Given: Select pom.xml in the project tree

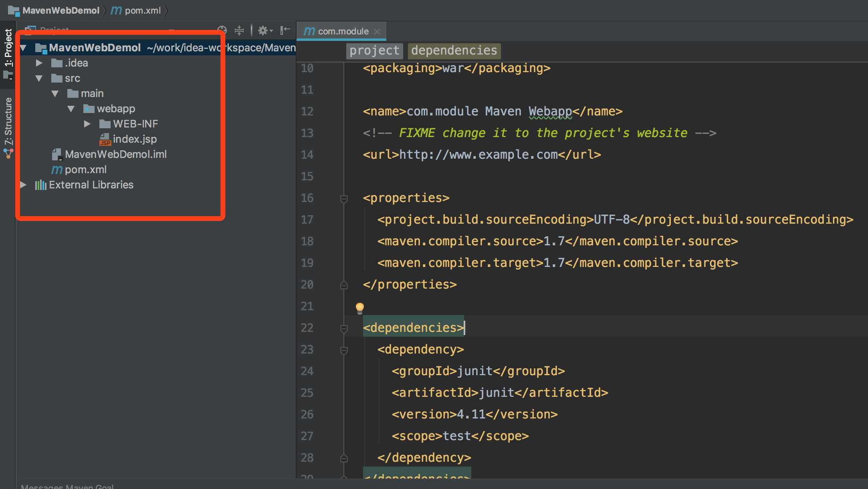Looking at the screenshot, I should click(x=86, y=170).
